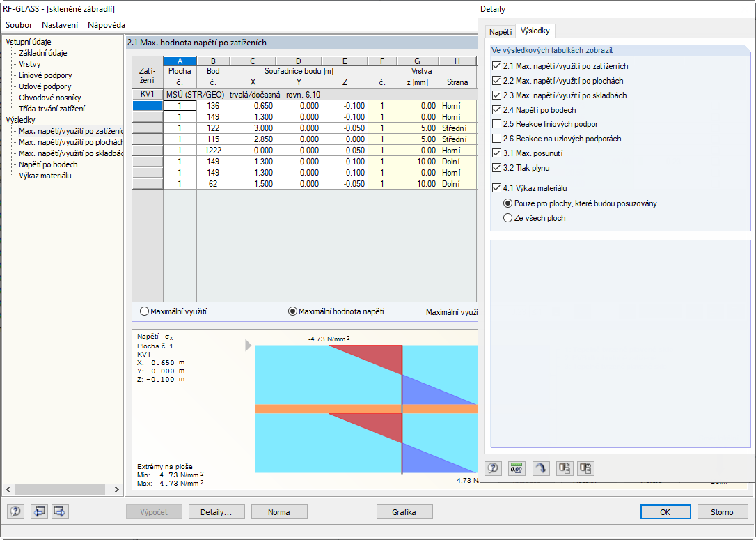Screen dimensions: 756x540
Task: Click the Výpočet button
Action: coord(154,512)
